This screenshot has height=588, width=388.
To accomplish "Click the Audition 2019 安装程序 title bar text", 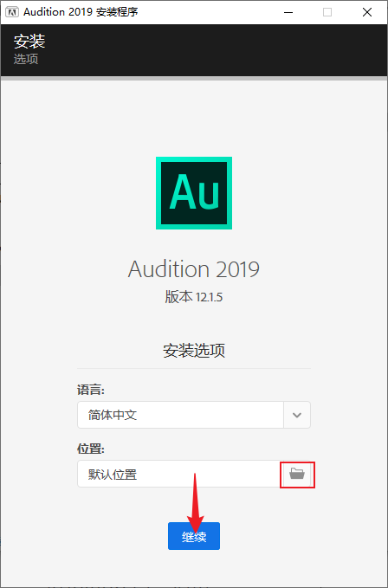I will (x=81, y=12).
